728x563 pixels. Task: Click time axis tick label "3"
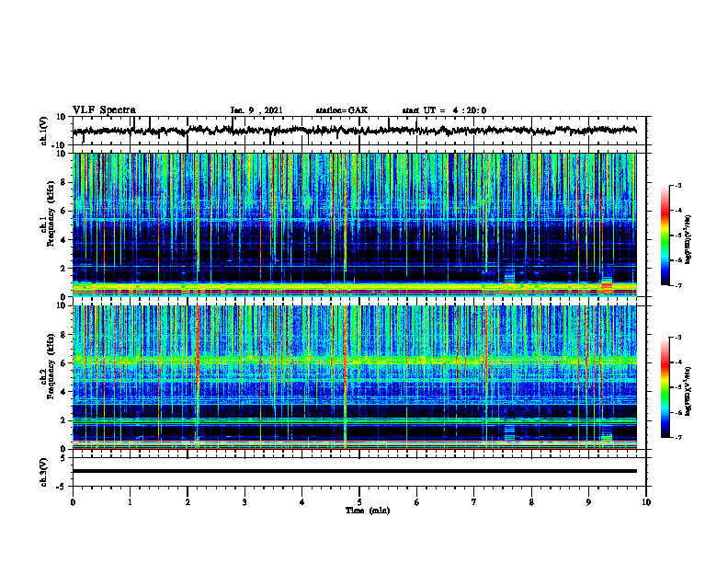[x=245, y=502]
